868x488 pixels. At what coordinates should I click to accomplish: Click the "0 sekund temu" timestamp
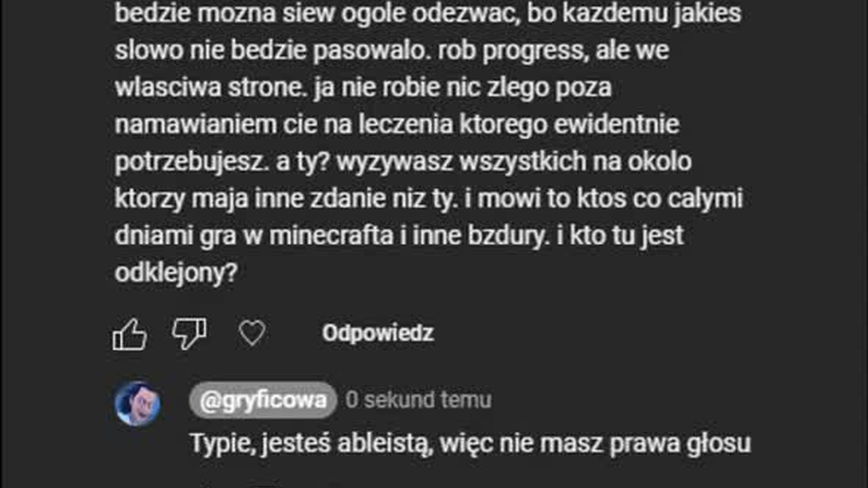[x=418, y=400]
